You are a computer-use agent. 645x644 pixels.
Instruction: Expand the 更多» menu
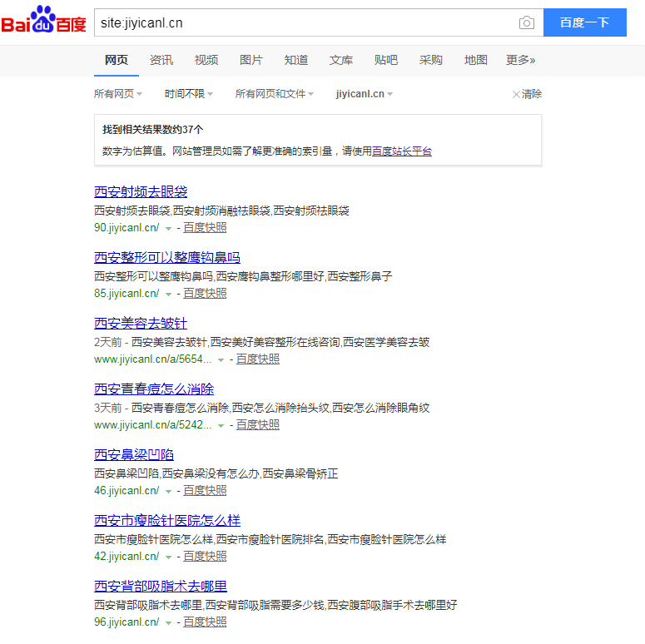click(x=520, y=60)
